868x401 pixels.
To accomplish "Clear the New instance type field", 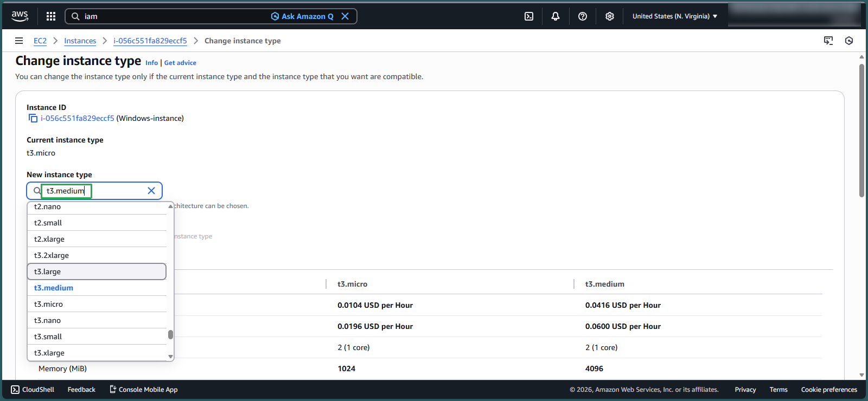I will pos(151,191).
